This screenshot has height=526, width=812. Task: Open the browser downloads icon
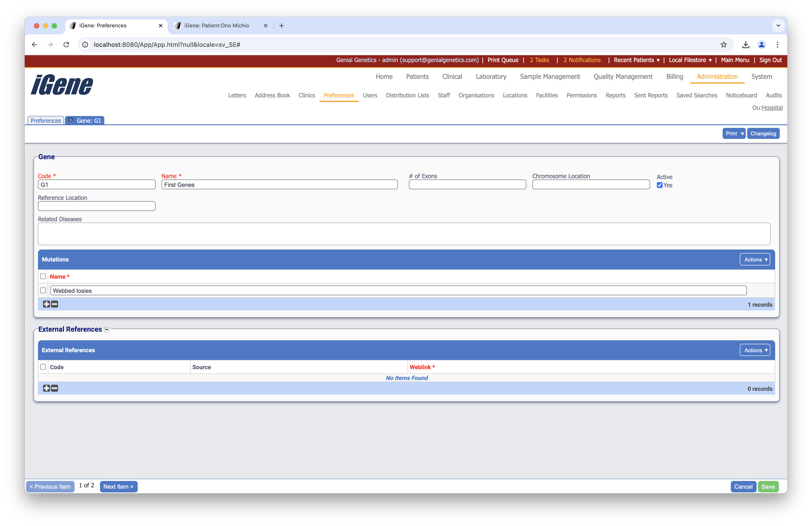coord(745,45)
